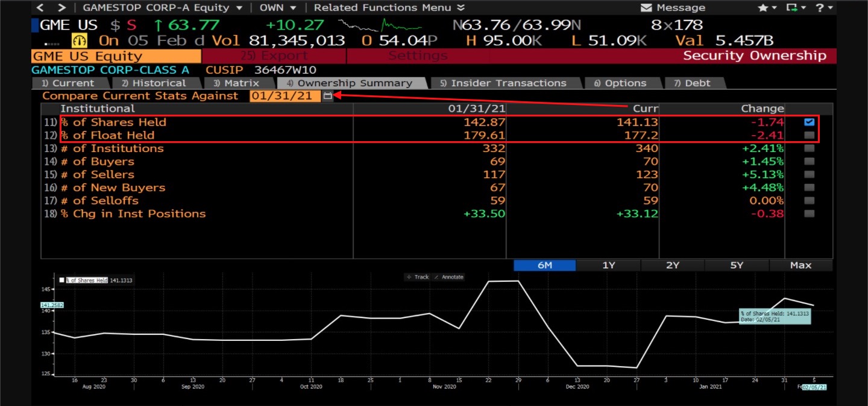Select the 1Y chart range
The image size is (868, 406).
point(608,265)
